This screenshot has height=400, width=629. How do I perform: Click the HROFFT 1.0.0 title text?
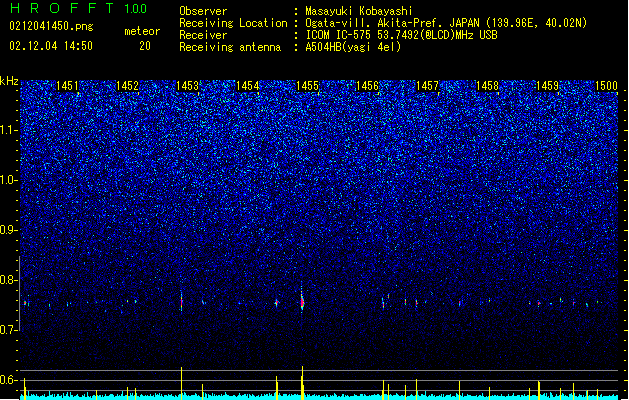click(79, 8)
